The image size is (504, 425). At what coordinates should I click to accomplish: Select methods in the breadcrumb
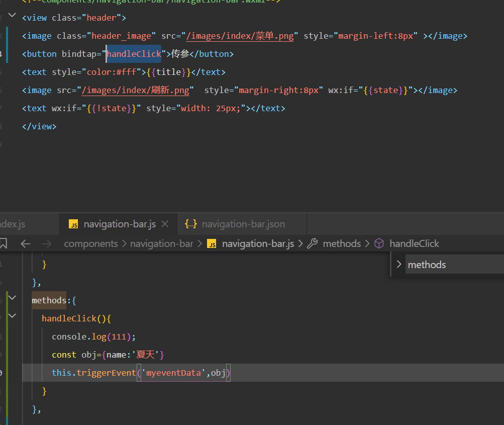tap(342, 243)
